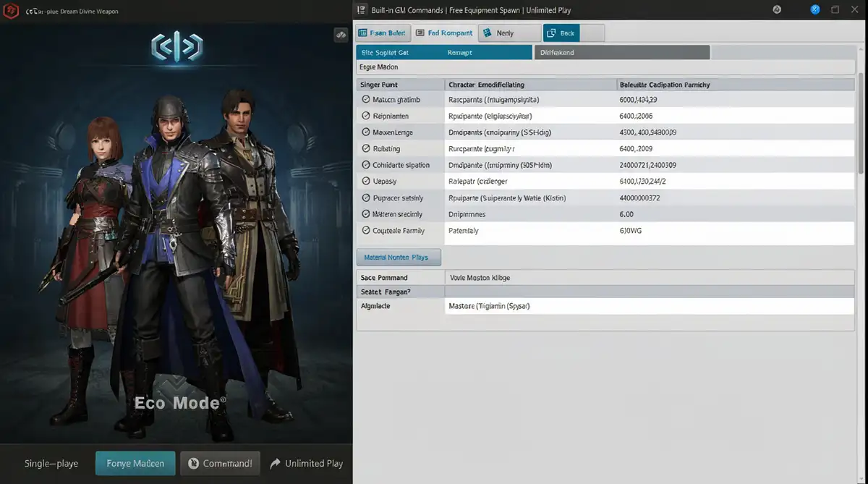Click the value 44000000372
This screenshot has width=868, height=484.
click(x=639, y=198)
